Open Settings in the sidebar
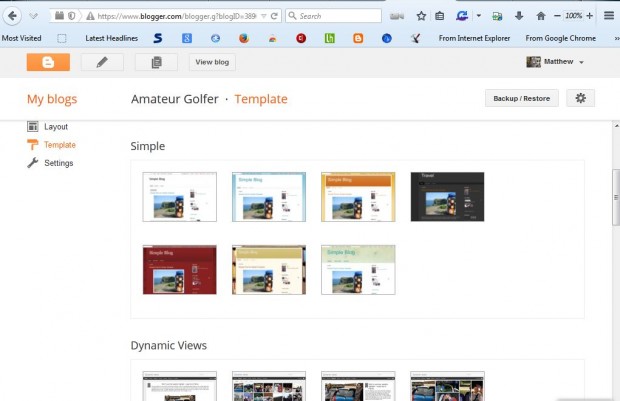This screenshot has width=620, height=401. click(58, 163)
